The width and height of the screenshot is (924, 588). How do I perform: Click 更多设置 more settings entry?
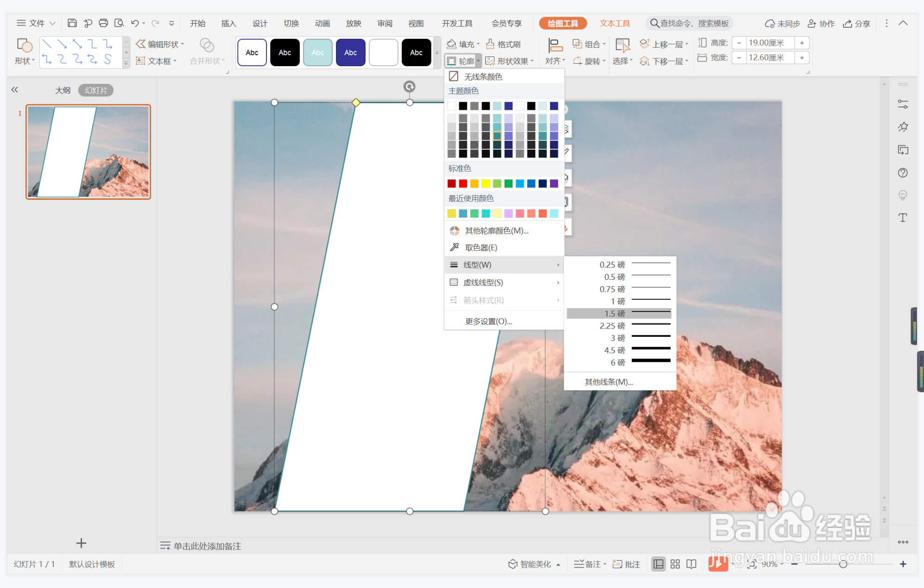488,321
